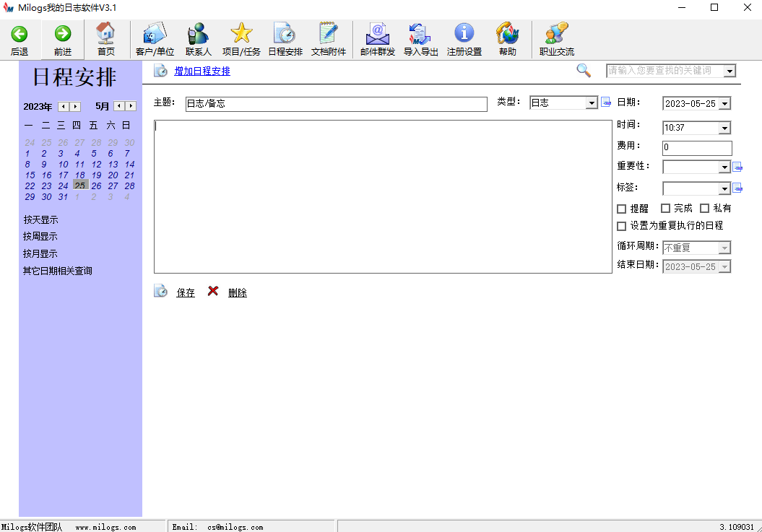The height and width of the screenshot is (532, 762).
Task: Click the edit icon beside tags (标签) dropdown
Action: [x=737, y=188]
